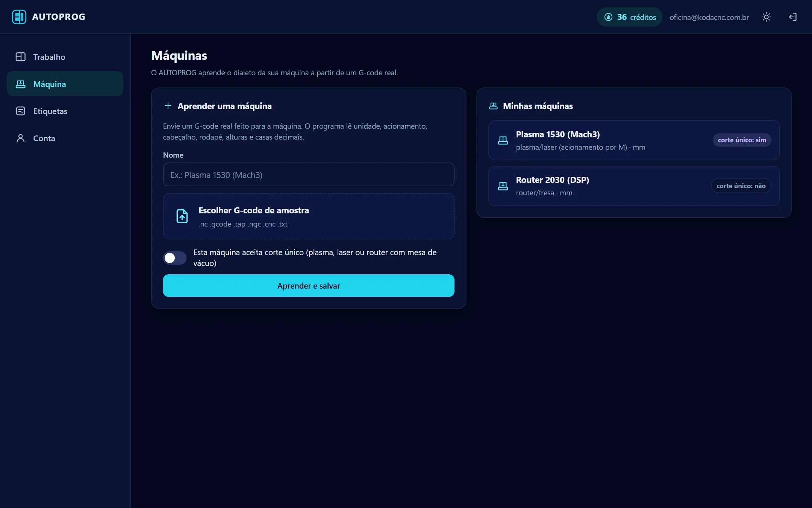The image size is (812, 508).
Task: Click the Etiquetas sidebar icon
Action: pos(21,111)
